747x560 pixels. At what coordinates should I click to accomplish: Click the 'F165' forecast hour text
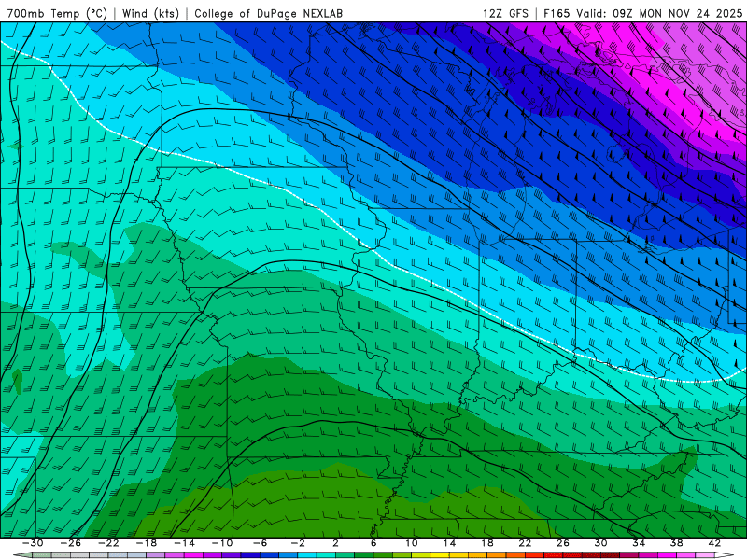click(x=557, y=13)
